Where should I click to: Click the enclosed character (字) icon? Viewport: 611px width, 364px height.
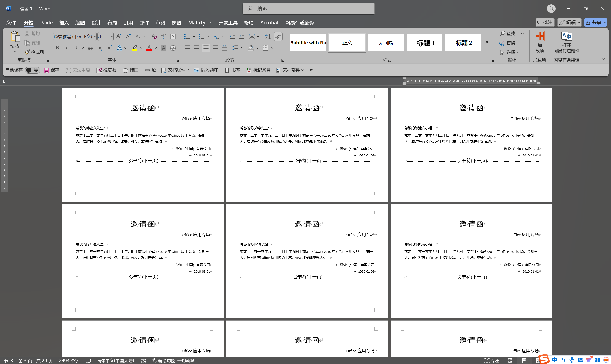173,48
